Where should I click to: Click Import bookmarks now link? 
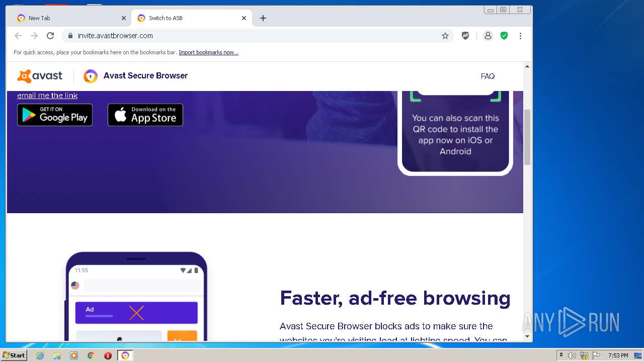click(x=208, y=52)
